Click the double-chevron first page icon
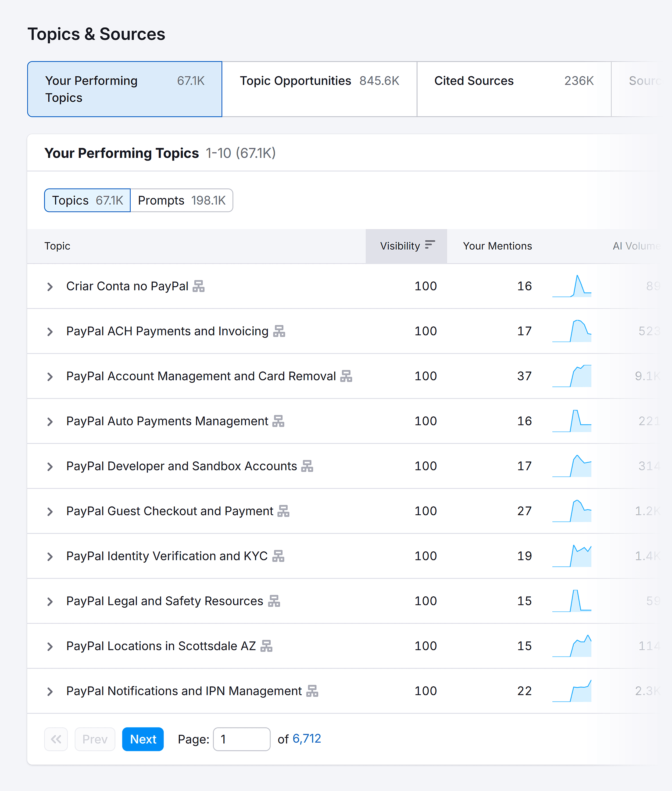Image resolution: width=672 pixels, height=791 pixels. tap(56, 739)
